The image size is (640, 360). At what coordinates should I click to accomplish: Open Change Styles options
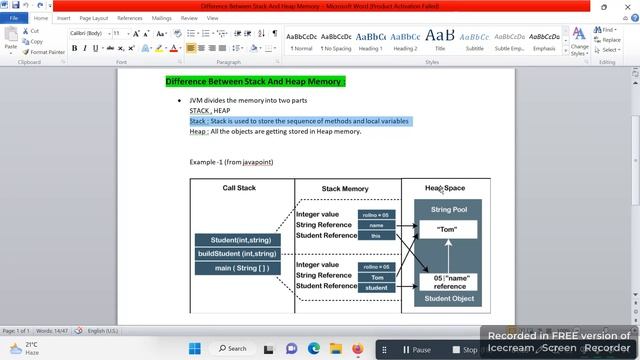click(x=579, y=41)
